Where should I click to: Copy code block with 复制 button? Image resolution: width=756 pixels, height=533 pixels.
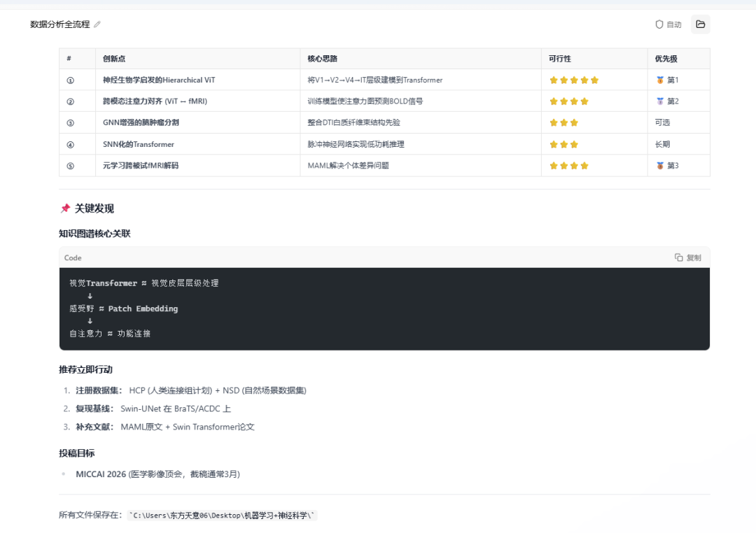688,258
